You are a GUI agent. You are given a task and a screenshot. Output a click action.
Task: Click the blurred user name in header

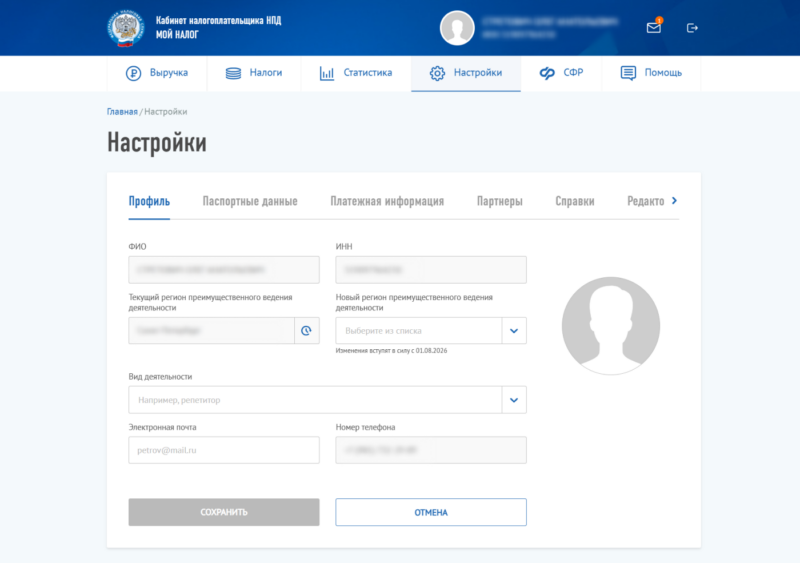(549, 21)
